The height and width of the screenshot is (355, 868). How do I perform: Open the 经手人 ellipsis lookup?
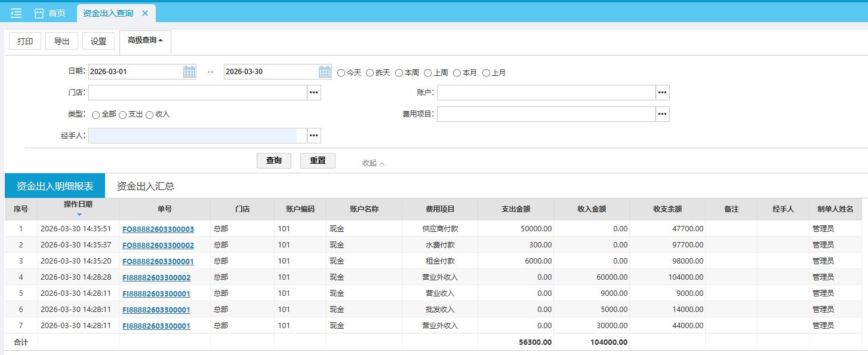[x=314, y=136]
